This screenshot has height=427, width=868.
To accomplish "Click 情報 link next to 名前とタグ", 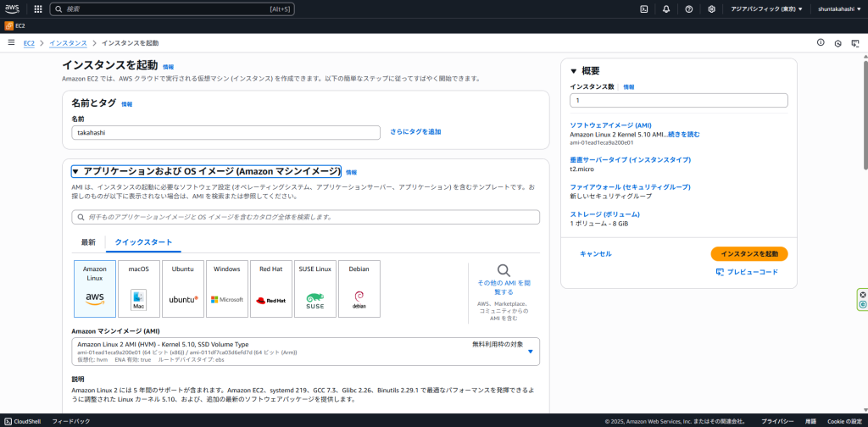I will (x=127, y=104).
